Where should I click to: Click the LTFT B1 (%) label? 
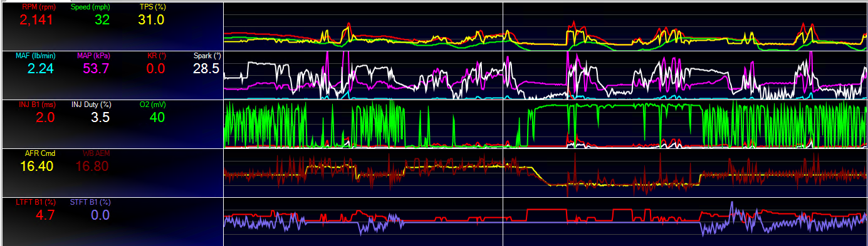point(36,202)
